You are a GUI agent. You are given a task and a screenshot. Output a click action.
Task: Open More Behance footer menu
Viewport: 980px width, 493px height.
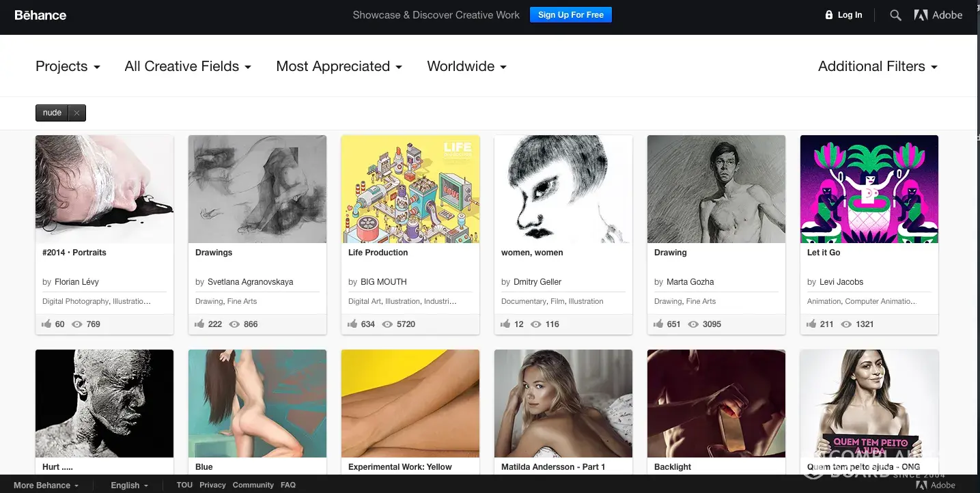[46, 485]
